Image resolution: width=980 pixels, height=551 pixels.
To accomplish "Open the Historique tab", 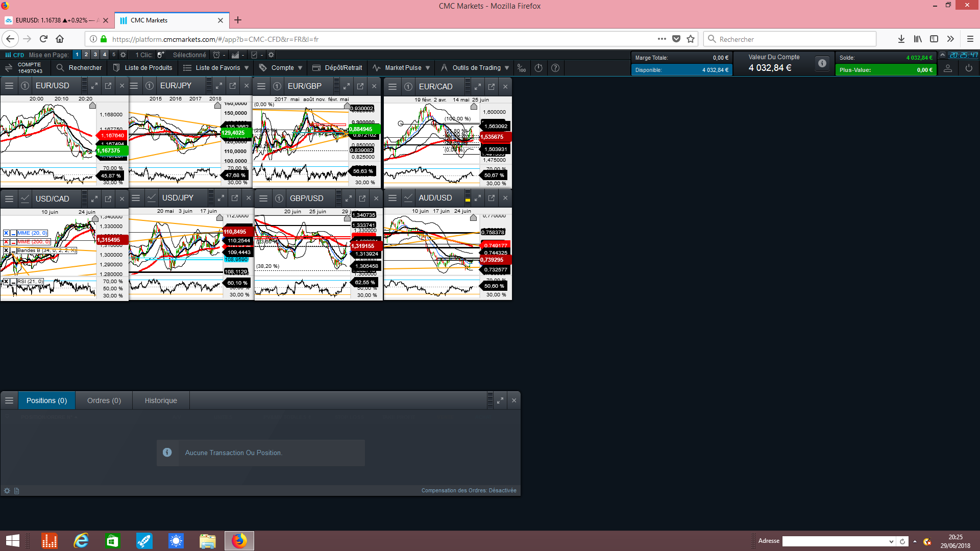I will click(161, 400).
